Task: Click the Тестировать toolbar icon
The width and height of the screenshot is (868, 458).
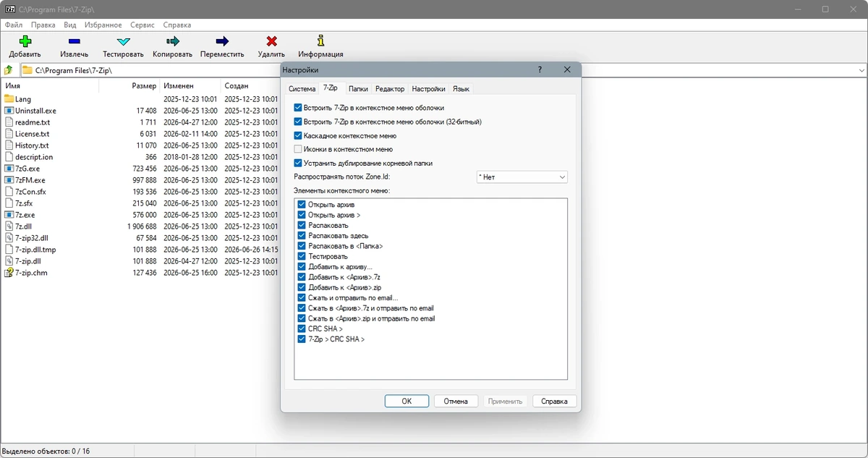Action: [123, 41]
